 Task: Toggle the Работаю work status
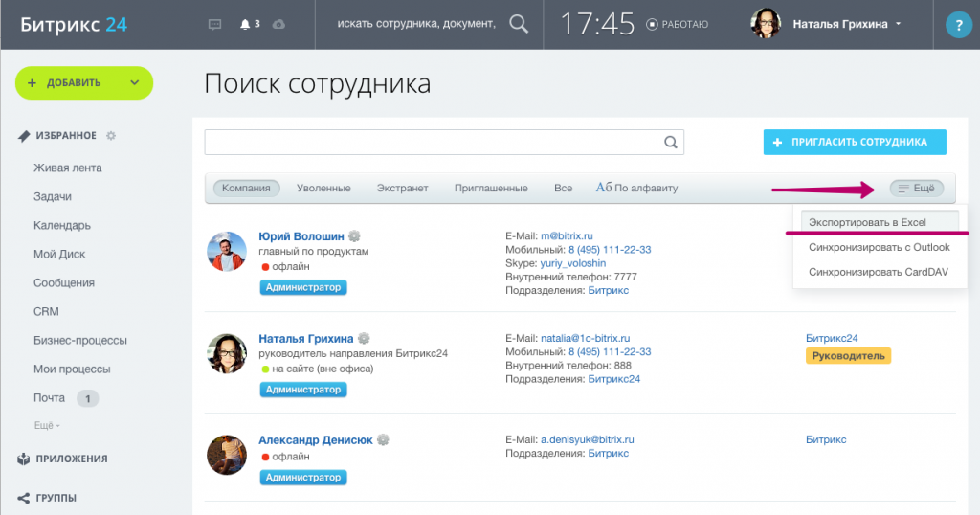678,24
